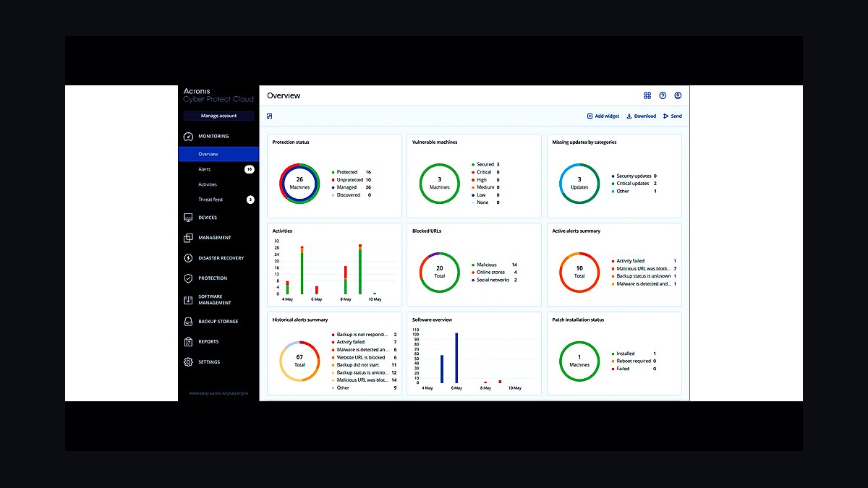Click Website URL is blocked legend entry
The width and height of the screenshot is (868, 488).
click(x=365, y=357)
